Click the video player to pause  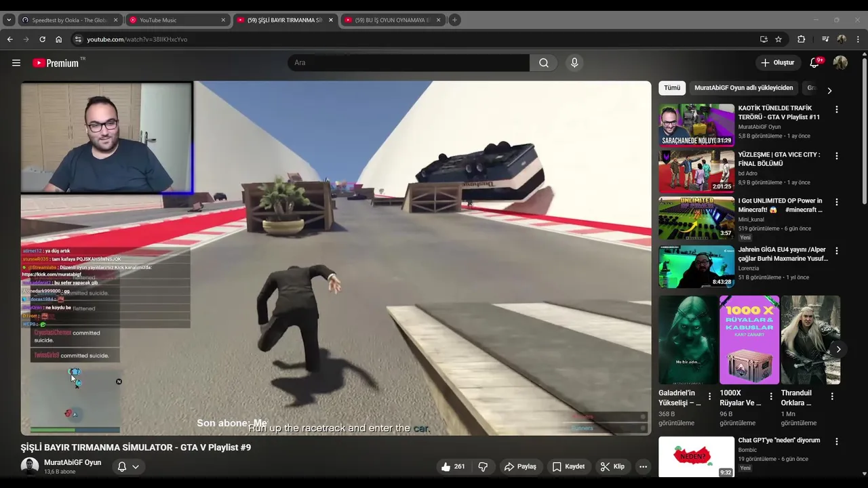pos(336,258)
